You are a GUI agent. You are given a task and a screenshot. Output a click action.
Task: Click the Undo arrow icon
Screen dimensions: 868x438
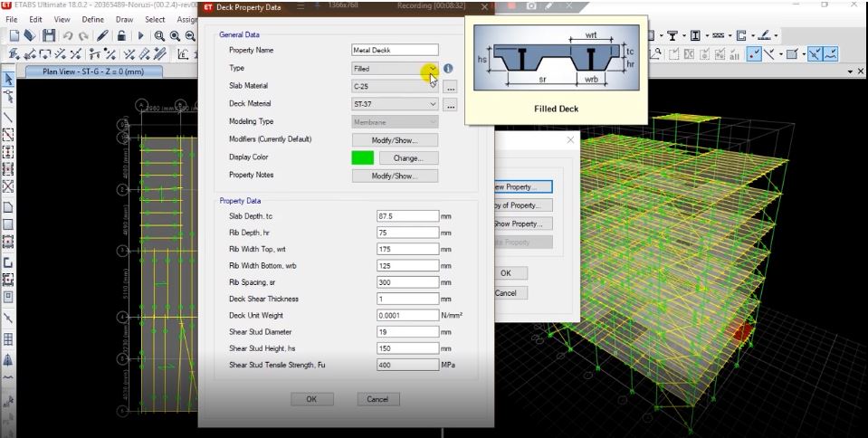pyautogui.click(x=68, y=36)
